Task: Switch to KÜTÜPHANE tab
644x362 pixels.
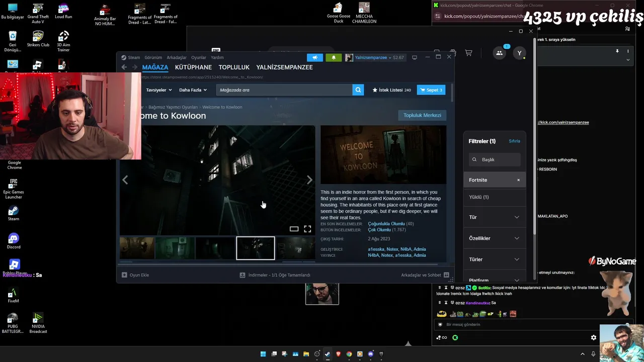Action: pyautogui.click(x=193, y=67)
